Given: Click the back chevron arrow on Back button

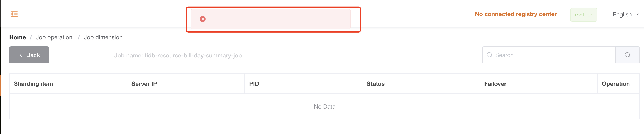Looking at the screenshot, I should [x=21, y=55].
